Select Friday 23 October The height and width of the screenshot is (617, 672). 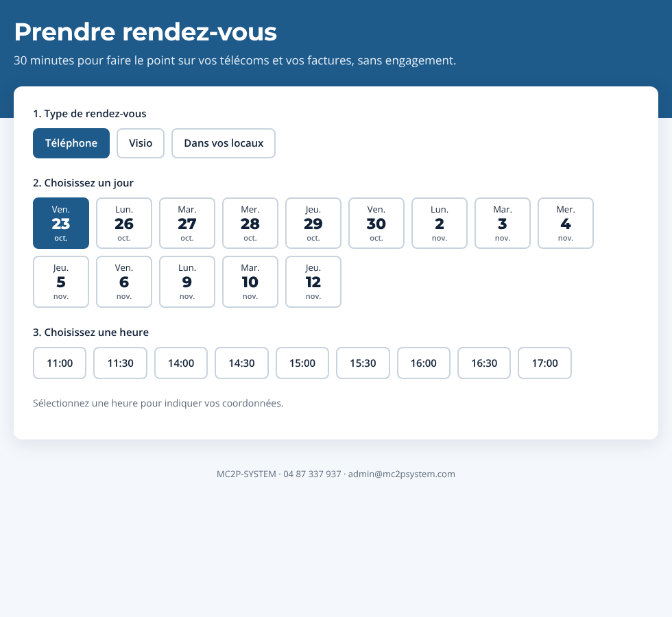(61, 223)
